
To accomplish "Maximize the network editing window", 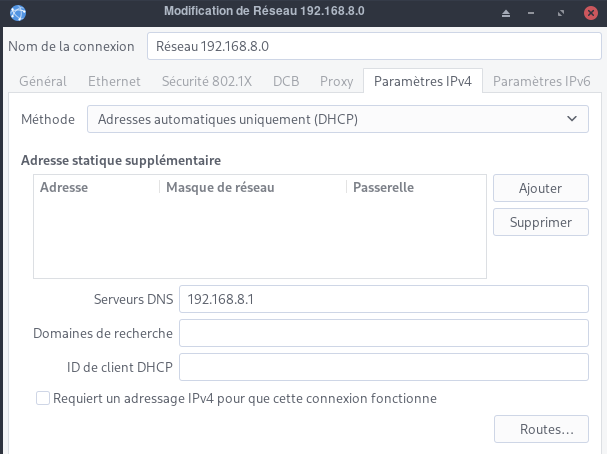I will [561, 12].
